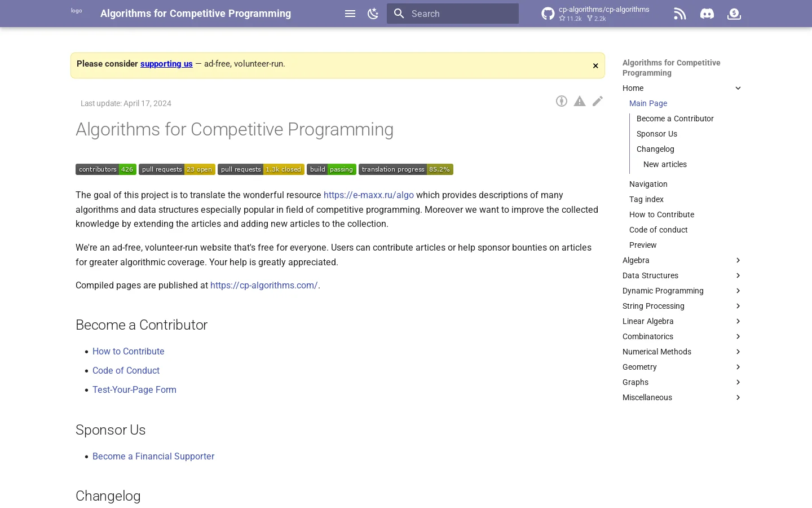The height and width of the screenshot is (508, 812).
Task: Open Become a Financial Supporter link
Action: pos(153,457)
